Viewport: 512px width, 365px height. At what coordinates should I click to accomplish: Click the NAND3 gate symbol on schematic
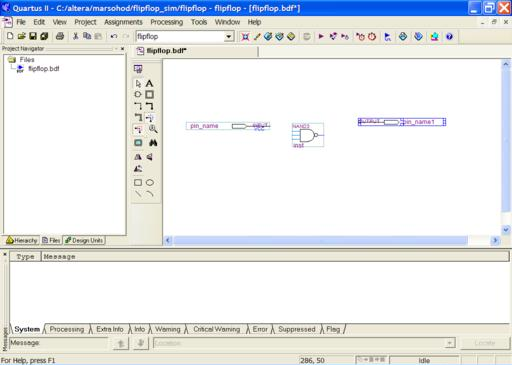coord(308,135)
